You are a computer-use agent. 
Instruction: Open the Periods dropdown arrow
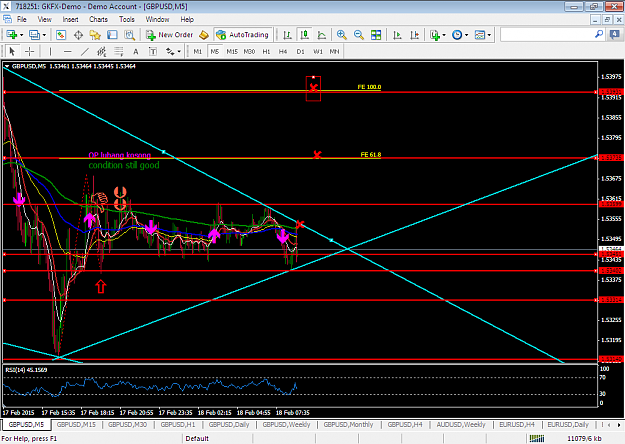tap(466, 35)
